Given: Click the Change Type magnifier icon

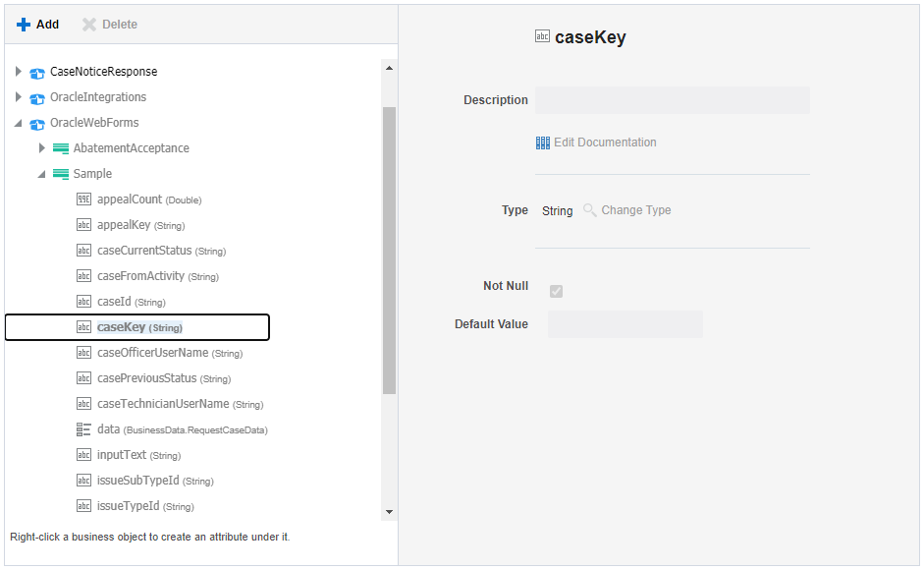Looking at the screenshot, I should 590,210.
